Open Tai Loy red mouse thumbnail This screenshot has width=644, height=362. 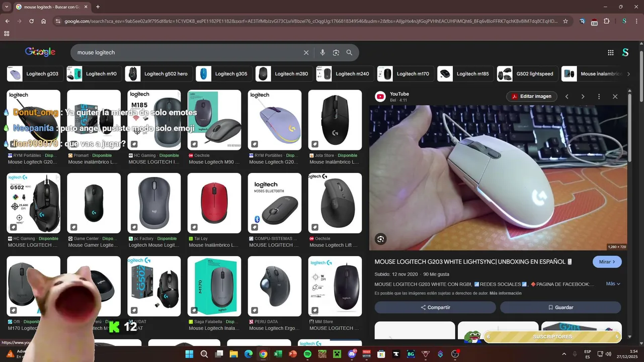[x=214, y=203]
